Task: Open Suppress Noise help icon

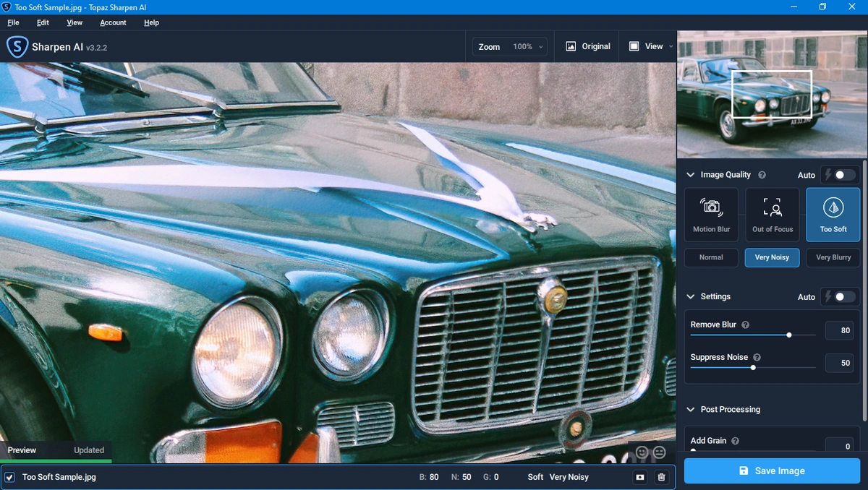Action: [x=757, y=358]
